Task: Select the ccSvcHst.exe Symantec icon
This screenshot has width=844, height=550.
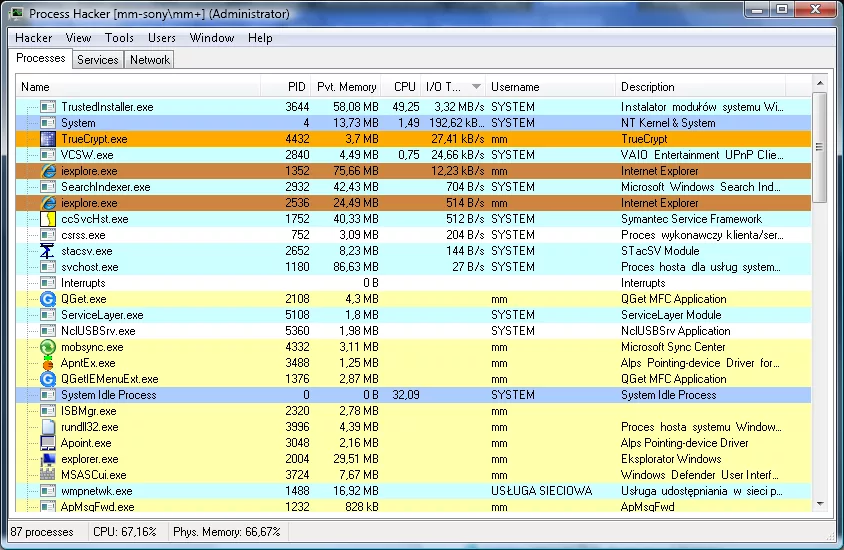Action: coord(48,219)
